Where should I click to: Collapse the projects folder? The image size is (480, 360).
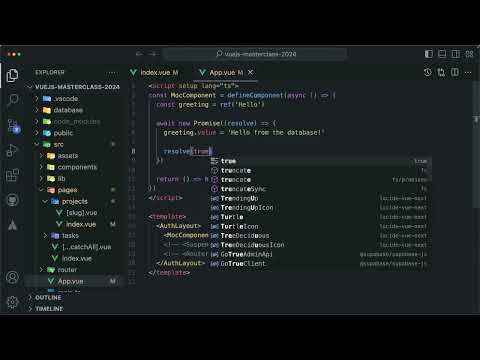[75, 201]
